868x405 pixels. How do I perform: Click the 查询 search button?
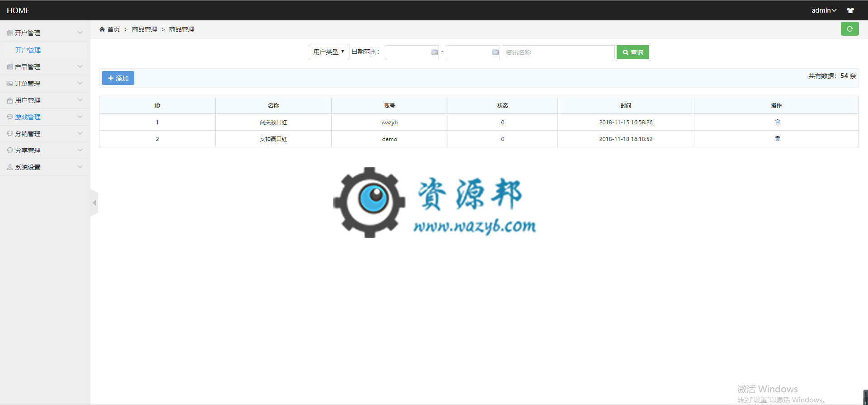tap(632, 52)
